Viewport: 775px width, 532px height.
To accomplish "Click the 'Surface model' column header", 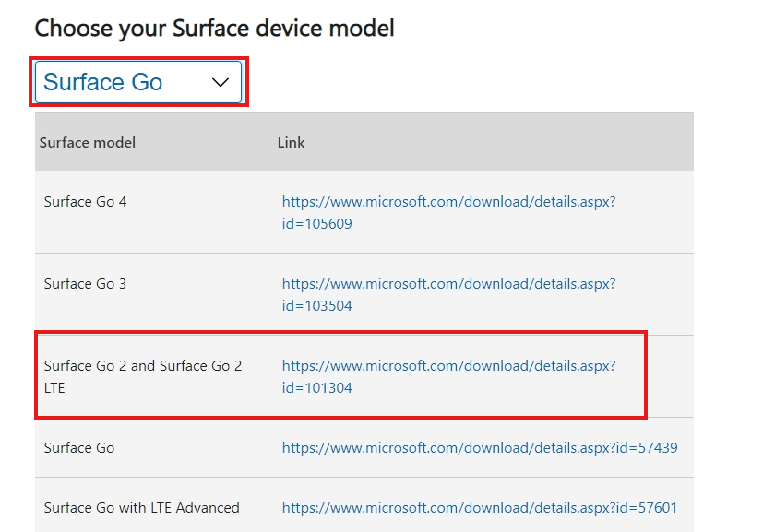I will click(x=87, y=143).
